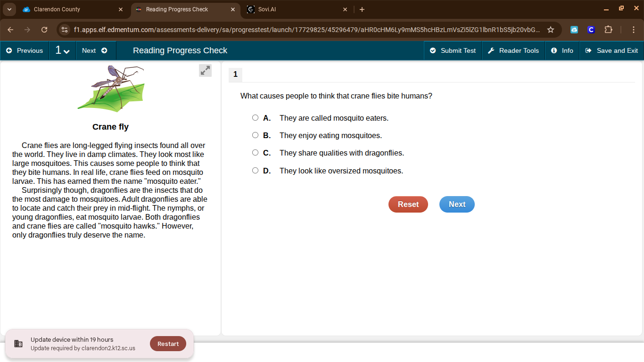Open Chrome's three-dot menu
This screenshot has width=644, height=362.
click(x=634, y=30)
